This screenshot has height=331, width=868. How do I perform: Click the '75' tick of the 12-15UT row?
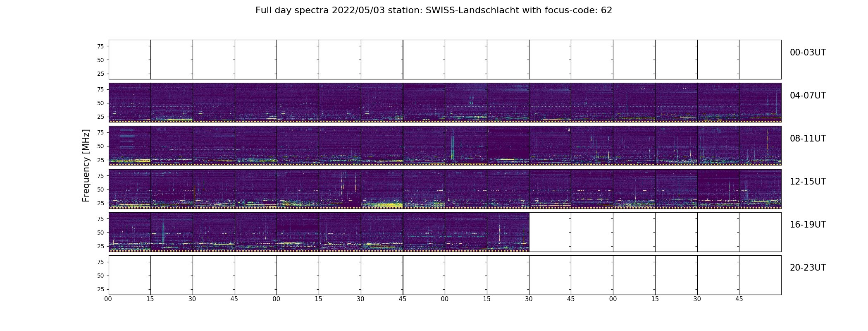point(100,175)
